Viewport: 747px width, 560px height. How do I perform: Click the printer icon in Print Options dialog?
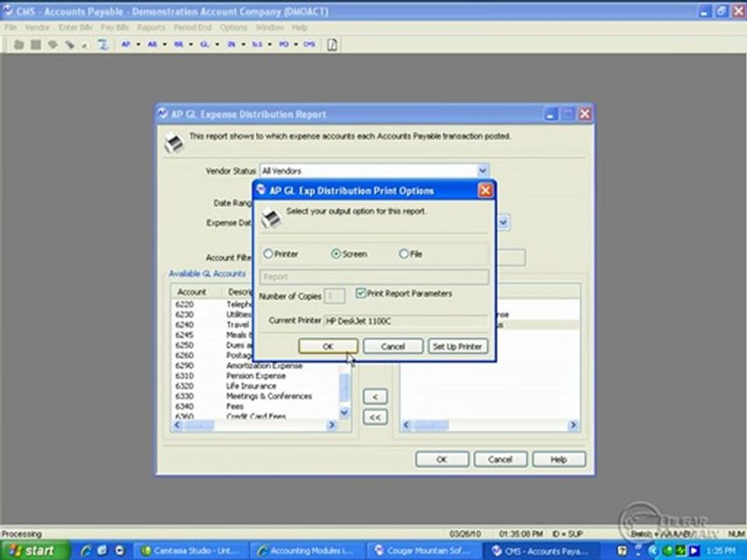tap(271, 218)
